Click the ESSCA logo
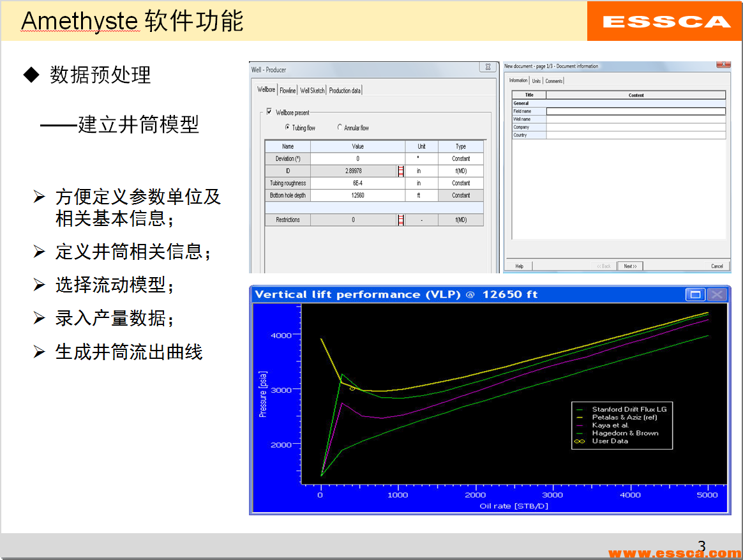 click(666, 21)
